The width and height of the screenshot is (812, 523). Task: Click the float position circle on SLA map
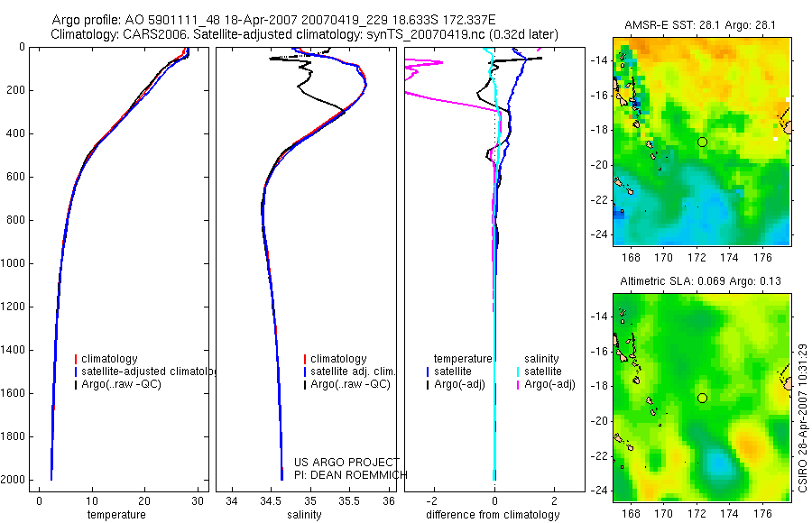point(702,398)
